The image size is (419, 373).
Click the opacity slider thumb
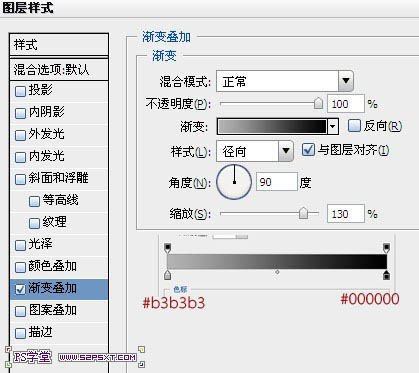click(x=318, y=104)
